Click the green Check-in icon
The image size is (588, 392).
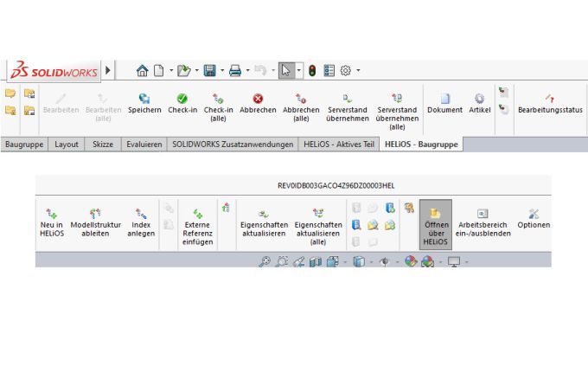click(x=182, y=99)
